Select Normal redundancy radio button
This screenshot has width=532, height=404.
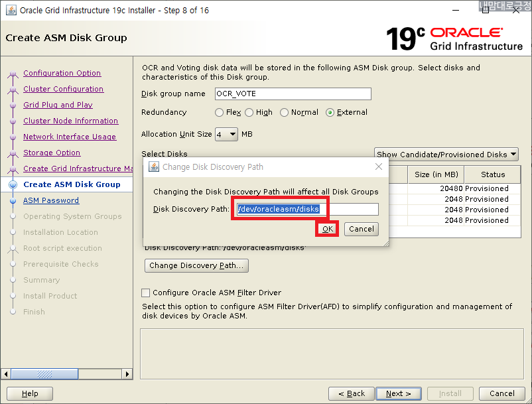tap(284, 112)
